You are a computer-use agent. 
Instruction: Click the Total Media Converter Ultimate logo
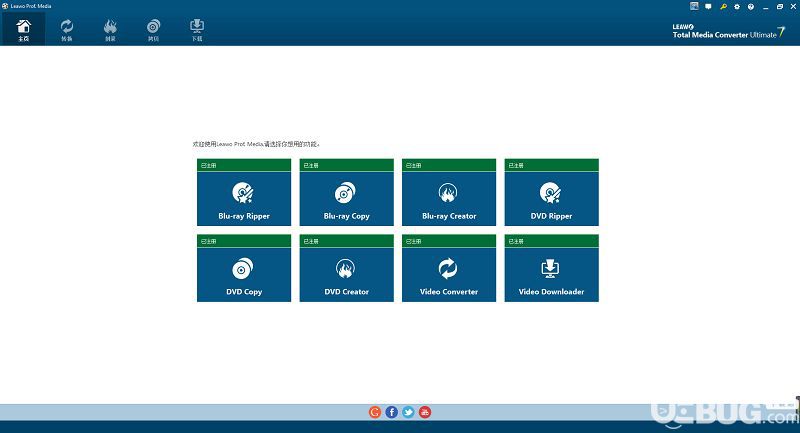point(729,32)
